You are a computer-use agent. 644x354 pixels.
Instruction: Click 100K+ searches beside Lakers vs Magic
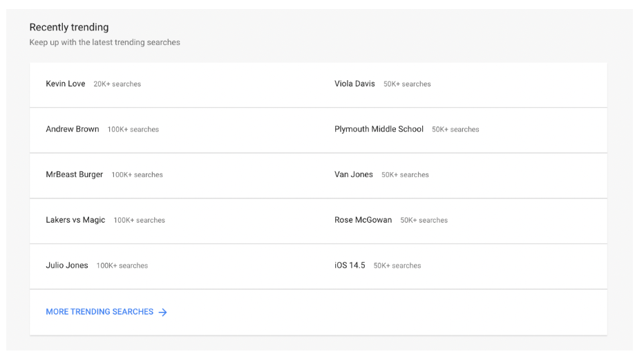coord(140,221)
